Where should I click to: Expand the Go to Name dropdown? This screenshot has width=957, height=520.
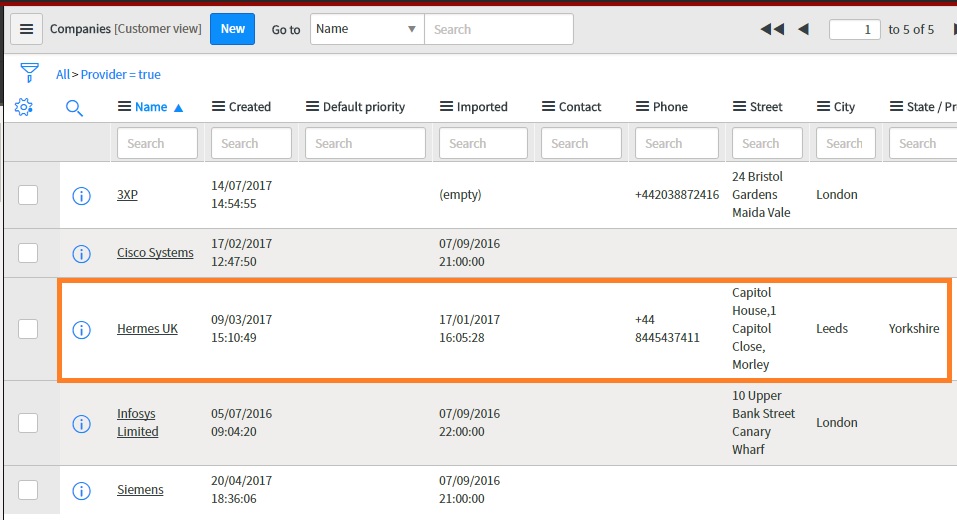367,29
